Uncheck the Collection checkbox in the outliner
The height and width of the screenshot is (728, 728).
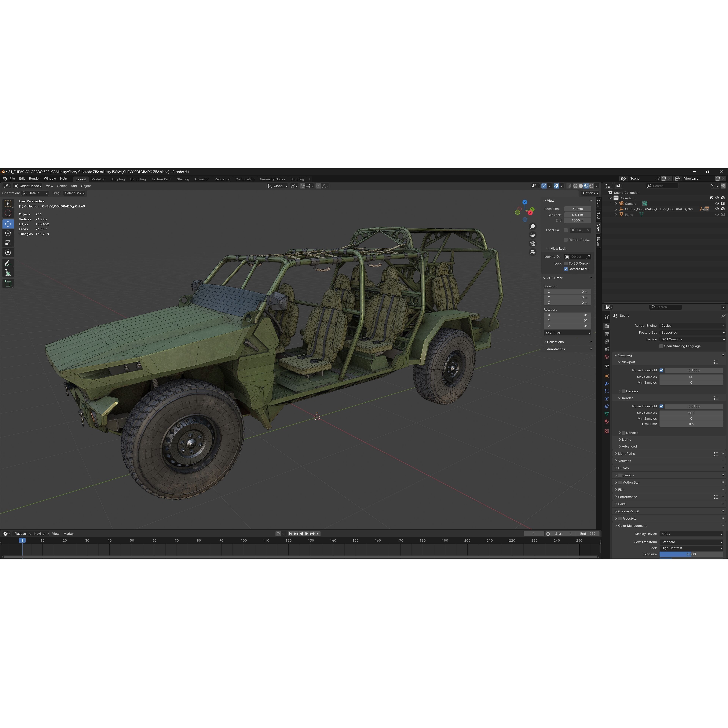(712, 198)
